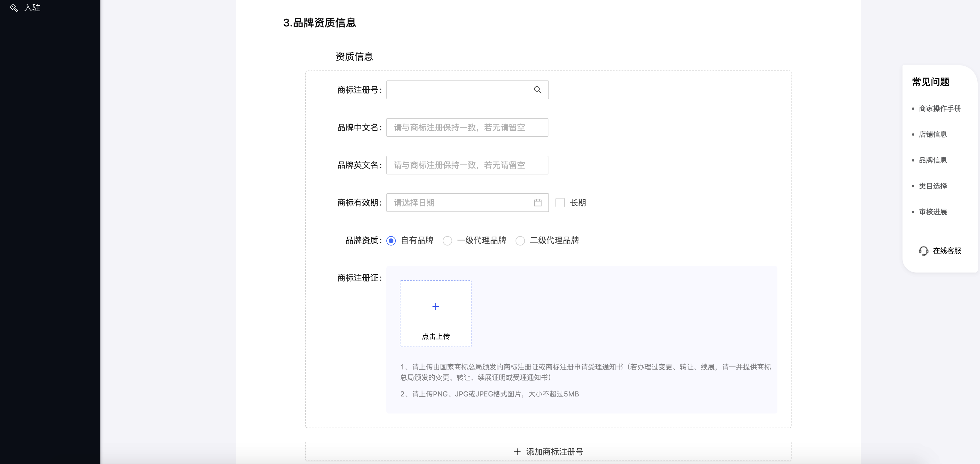This screenshot has height=464, width=980.
Task: Click the 品牌英文名 input field
Action: 467,165
